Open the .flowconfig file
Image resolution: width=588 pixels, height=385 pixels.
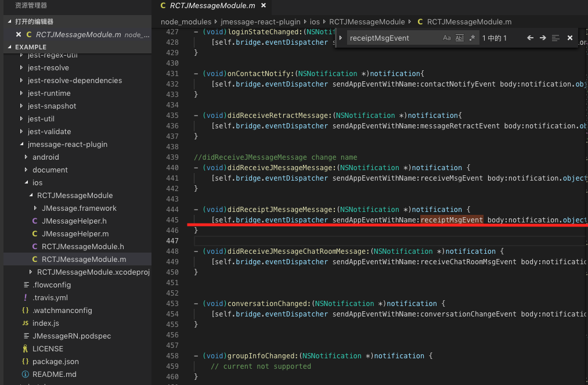77,285
